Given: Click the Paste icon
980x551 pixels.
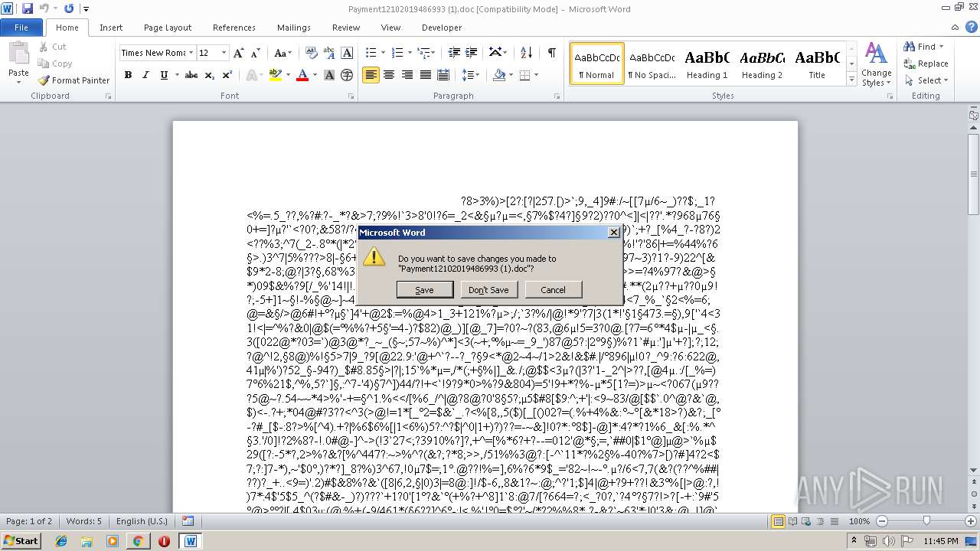Looking at the screenshot, I should click(18, 54).
